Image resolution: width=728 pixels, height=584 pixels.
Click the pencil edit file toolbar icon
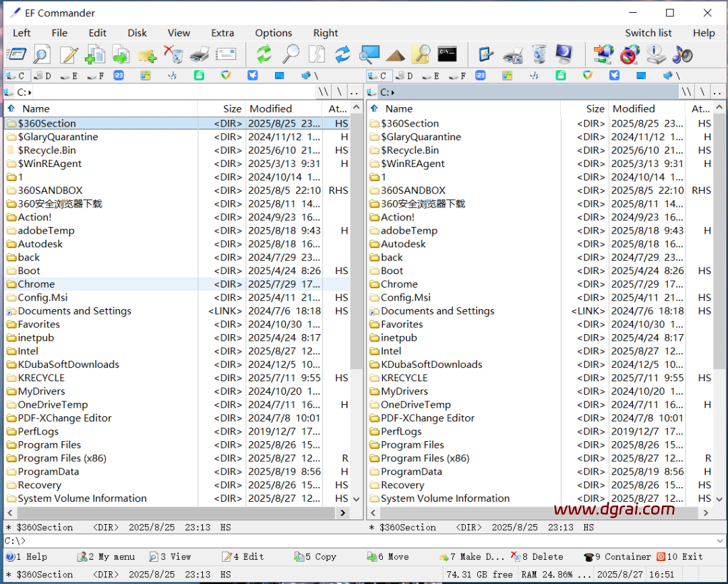(x=69, y=55)
